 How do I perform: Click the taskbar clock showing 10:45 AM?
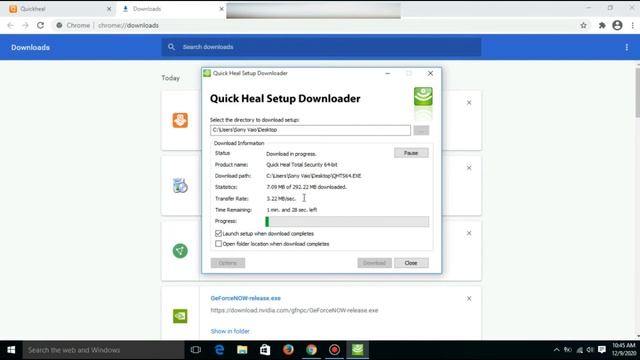point(624,350)
